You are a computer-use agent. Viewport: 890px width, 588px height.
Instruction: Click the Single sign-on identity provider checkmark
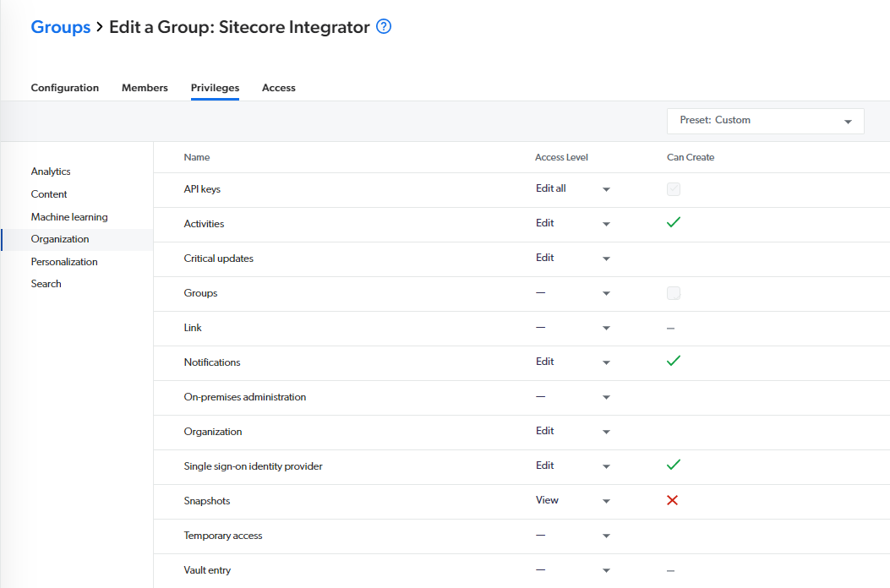pyautogui.click(x=673, y=465)
